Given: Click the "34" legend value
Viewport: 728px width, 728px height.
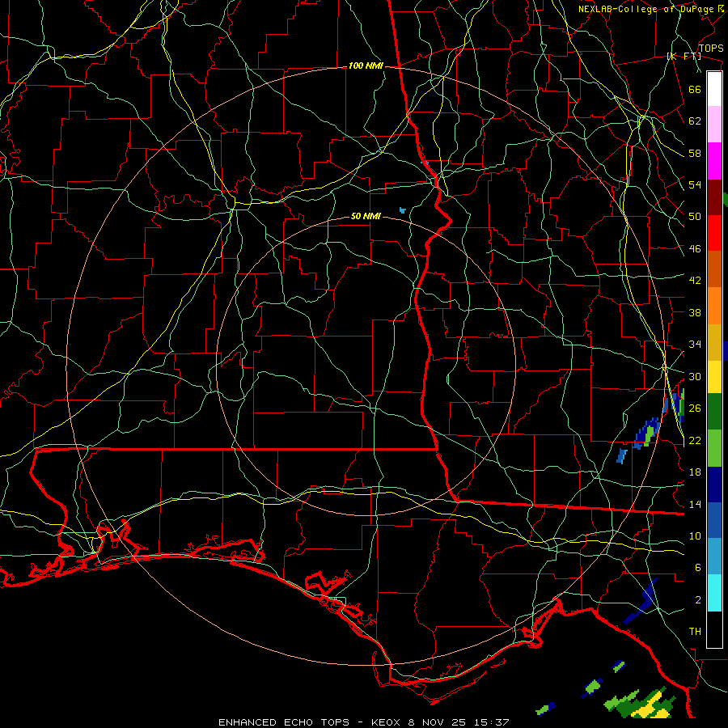Looking at the screenshot, I should coord(695,345).
